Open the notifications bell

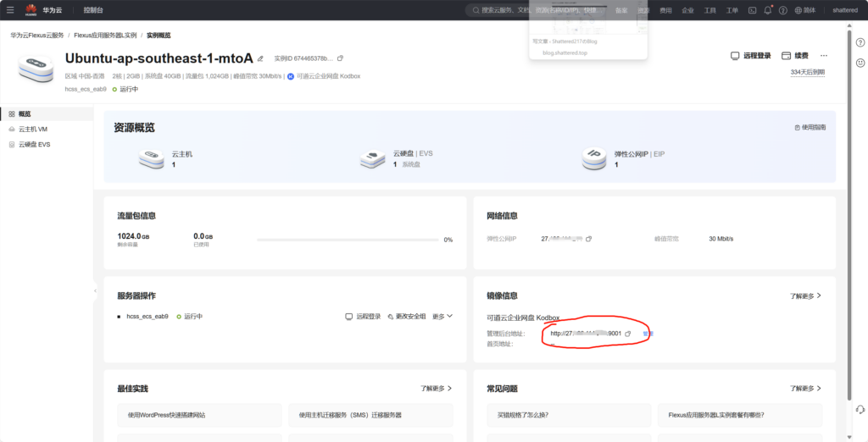click(x=768, y=10)
